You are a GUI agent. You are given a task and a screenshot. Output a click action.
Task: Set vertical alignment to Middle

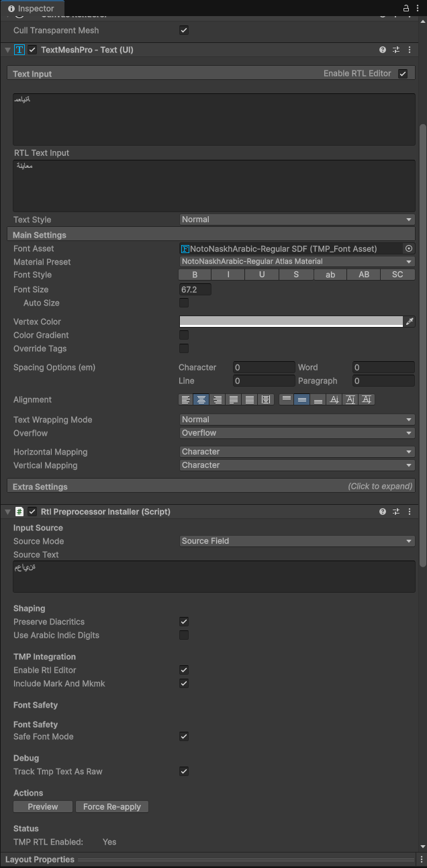click(x=302, y=399)
